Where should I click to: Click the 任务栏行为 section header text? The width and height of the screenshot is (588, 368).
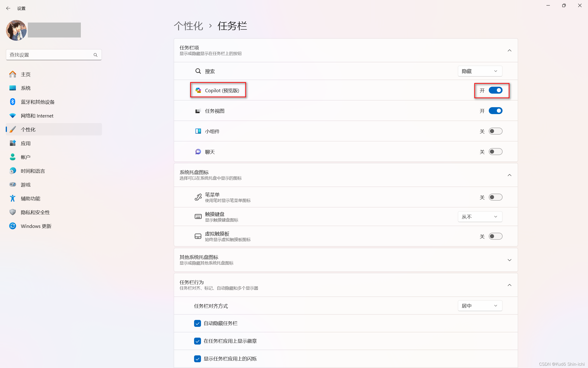[x=192, y=282]
